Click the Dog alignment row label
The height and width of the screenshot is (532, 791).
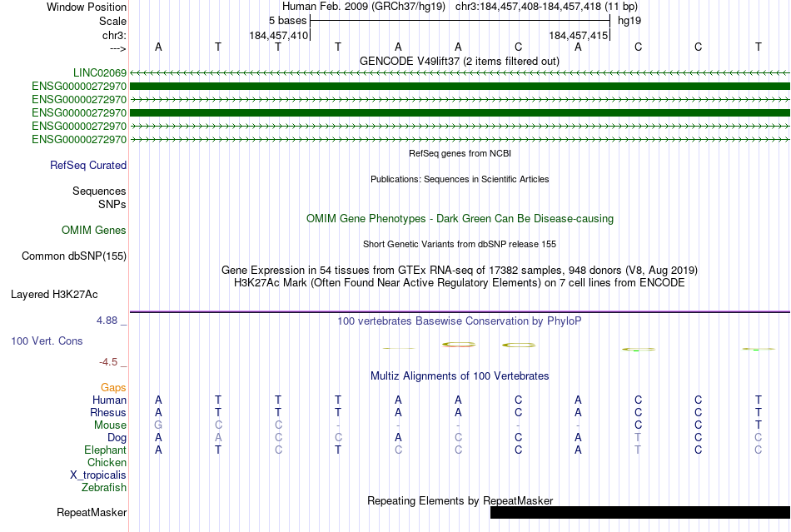(x=117, y=438)
